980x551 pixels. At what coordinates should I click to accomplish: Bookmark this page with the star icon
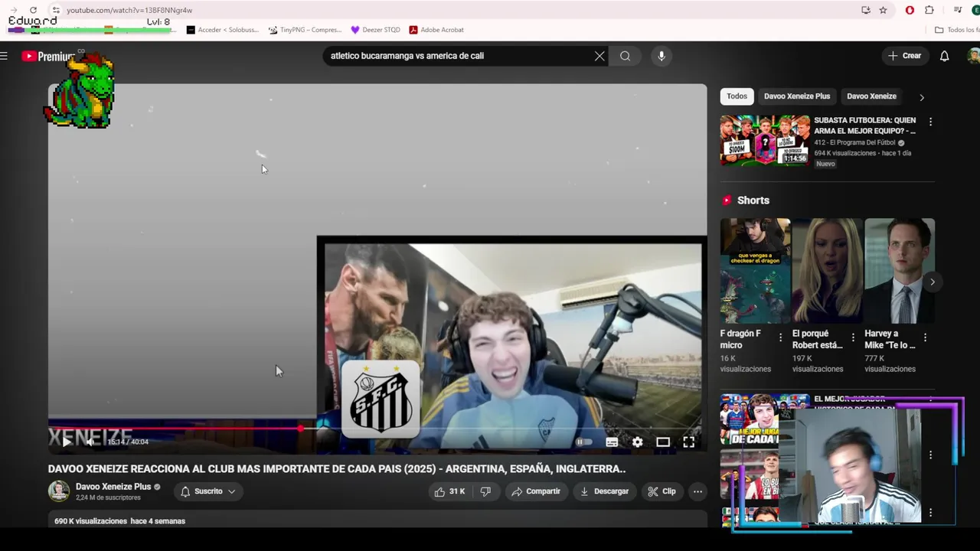[x=883, y=10]
